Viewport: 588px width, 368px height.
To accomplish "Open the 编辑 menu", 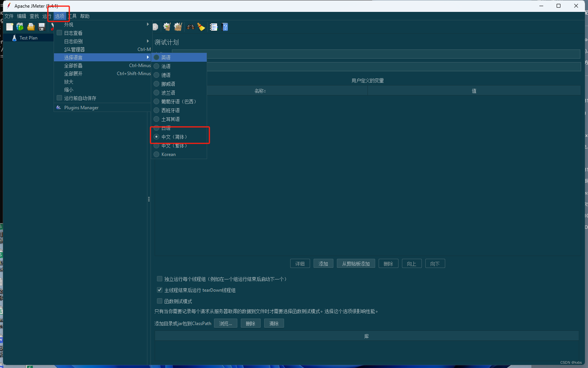I will point(21,16).
